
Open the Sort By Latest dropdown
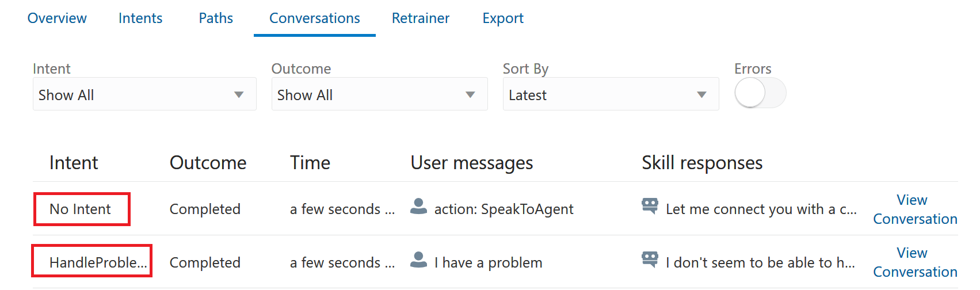(611, 94)
